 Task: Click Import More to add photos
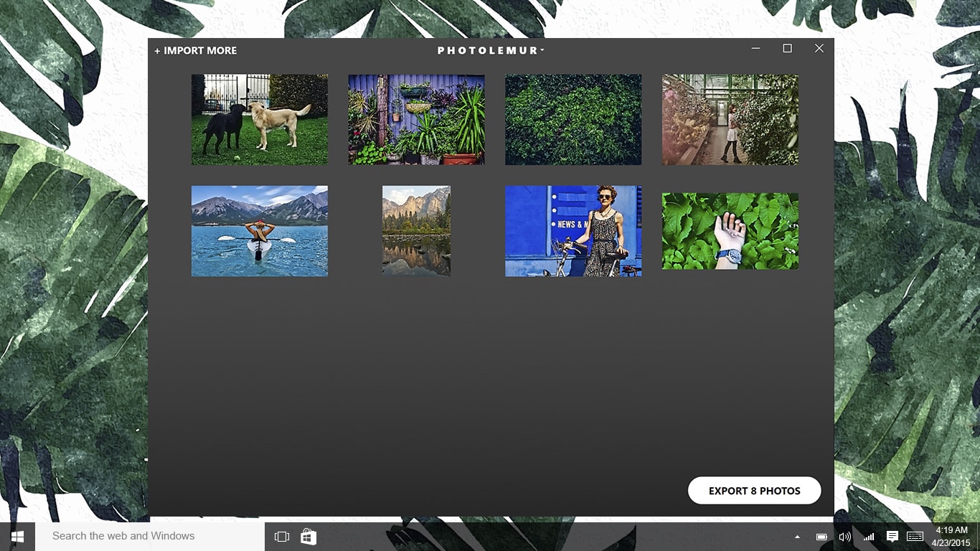point(195,50)
